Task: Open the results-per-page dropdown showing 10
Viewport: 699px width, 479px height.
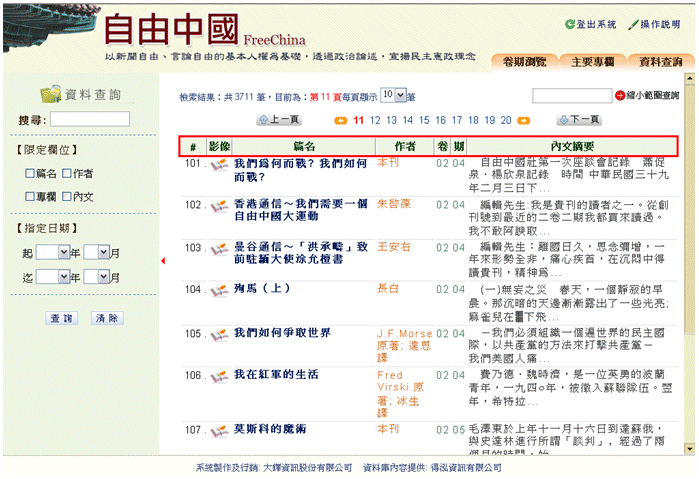Action: click(x=400, y=95)
